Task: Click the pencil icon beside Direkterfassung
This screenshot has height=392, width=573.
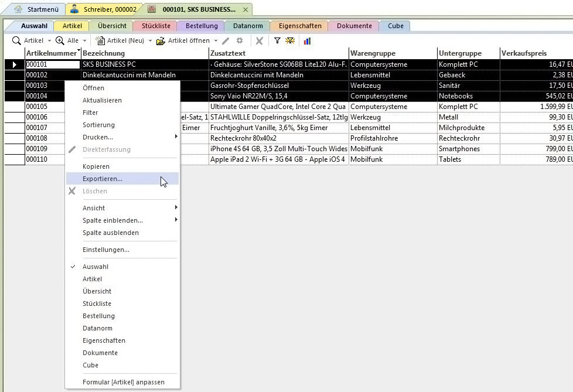Action: (72, 149)
